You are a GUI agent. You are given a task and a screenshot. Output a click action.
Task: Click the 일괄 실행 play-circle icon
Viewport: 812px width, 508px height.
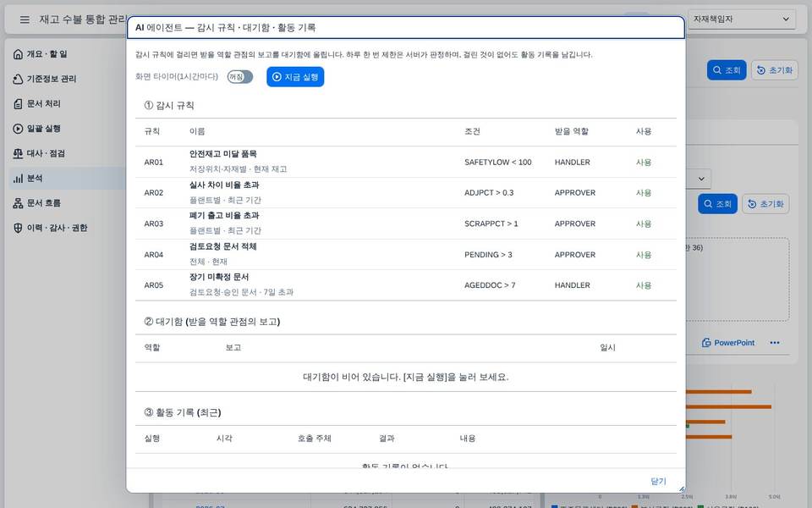tap(18, 129)
